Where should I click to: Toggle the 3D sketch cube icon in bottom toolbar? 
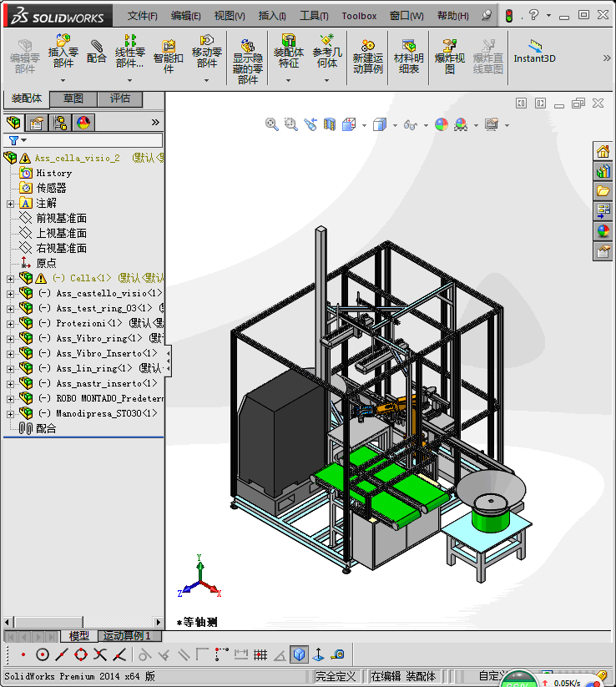[x=300, y=654]
